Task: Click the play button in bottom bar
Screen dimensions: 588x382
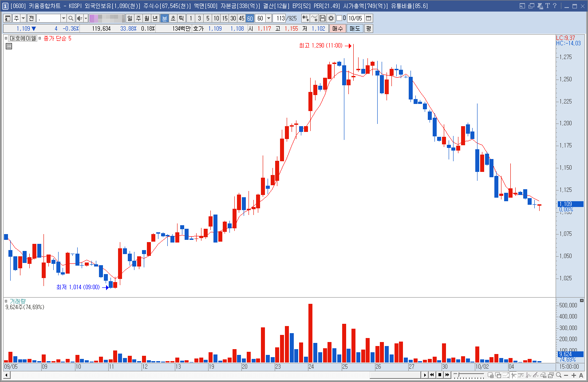Action: tap(425, 375)
